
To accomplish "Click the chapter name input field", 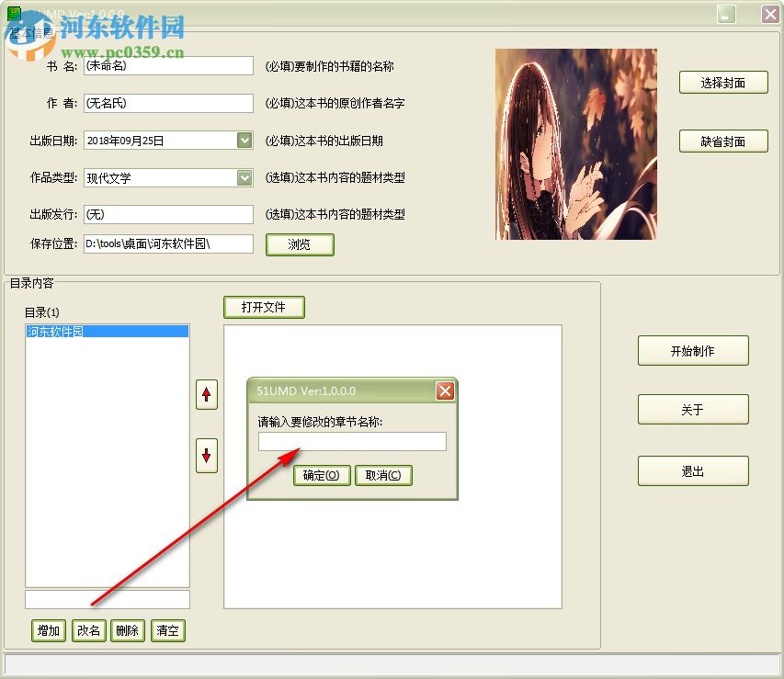I will tap(353, 441).
